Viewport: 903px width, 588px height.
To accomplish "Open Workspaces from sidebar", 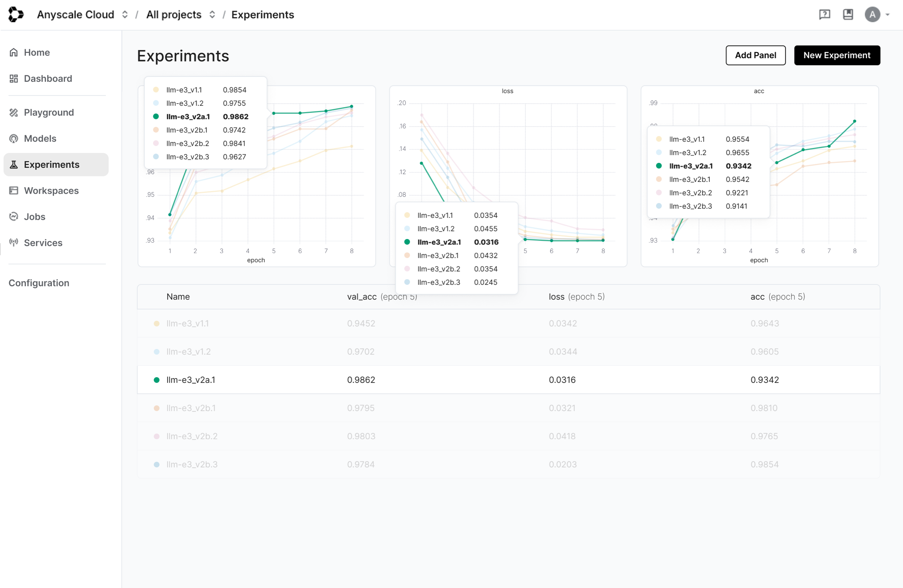I will pyautogui.click(x=51, y=190).
